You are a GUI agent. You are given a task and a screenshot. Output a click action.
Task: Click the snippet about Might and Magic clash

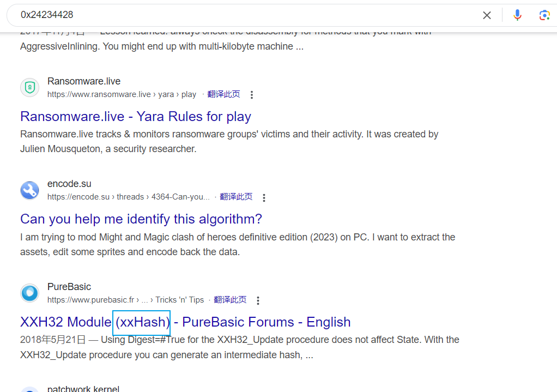click(238, 244)
